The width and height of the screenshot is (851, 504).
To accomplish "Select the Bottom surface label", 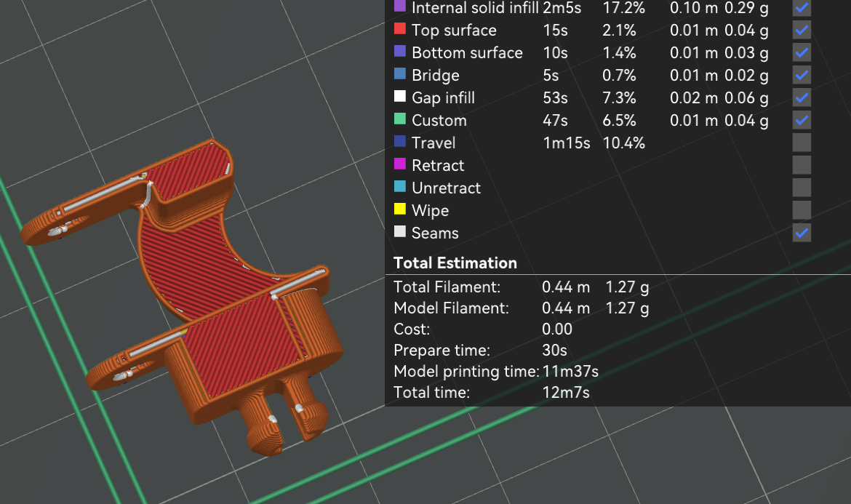I will [467, 52].
